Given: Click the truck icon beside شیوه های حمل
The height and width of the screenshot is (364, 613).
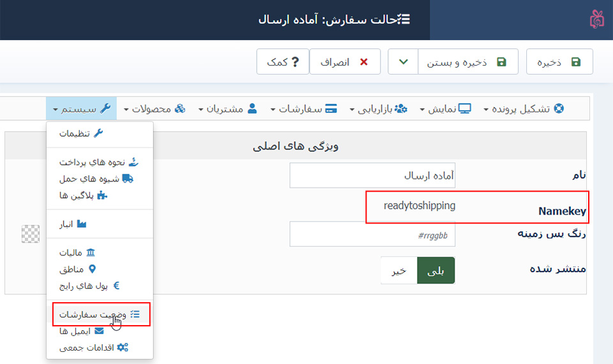Looking at the screenshot, I should point(128,179).
